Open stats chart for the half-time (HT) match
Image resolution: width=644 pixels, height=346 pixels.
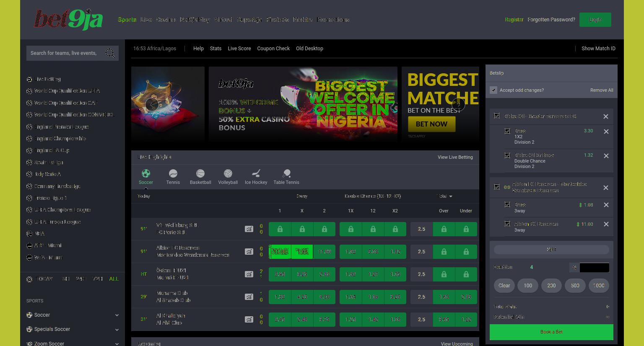[x=249, y=274]
